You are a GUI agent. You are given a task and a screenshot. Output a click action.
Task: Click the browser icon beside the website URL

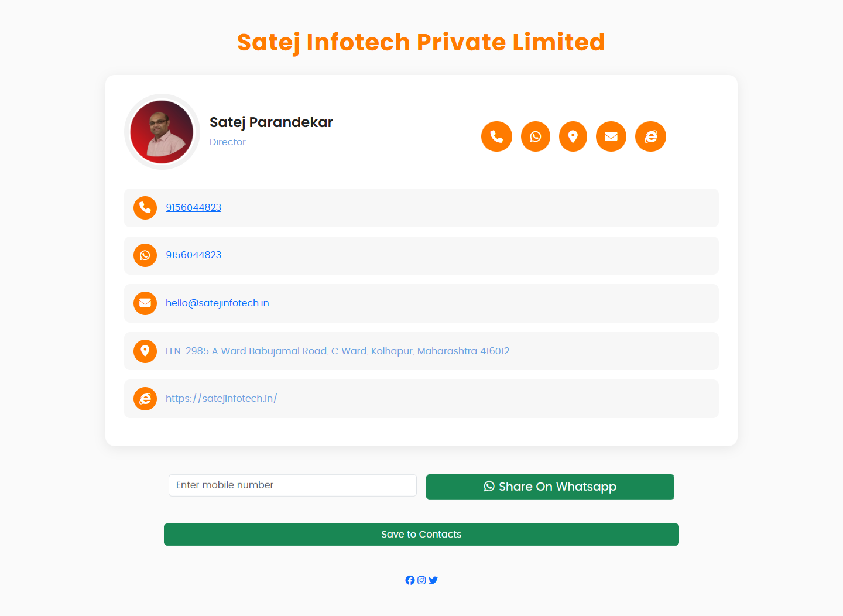point(145,399)
